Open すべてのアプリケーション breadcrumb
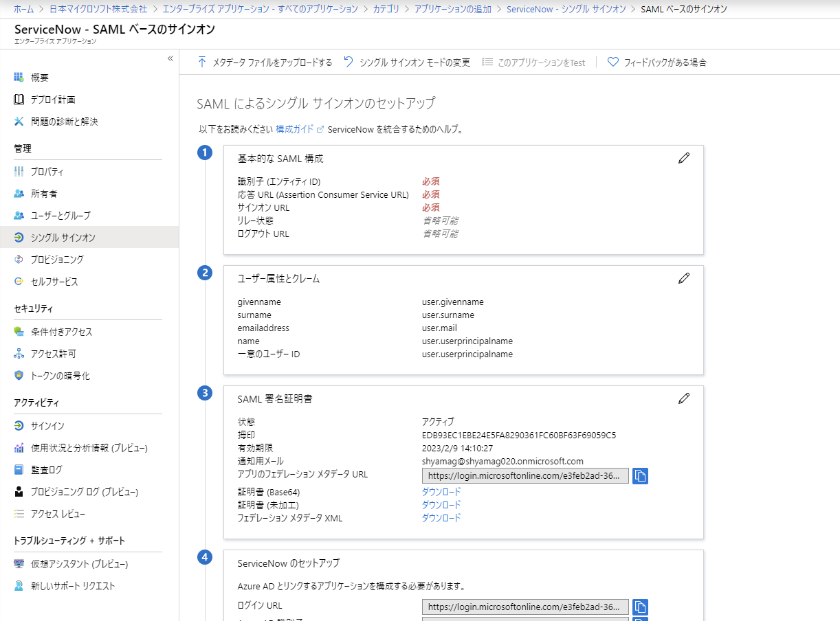The height and width of the screenshot is (621, 840). 261,9
